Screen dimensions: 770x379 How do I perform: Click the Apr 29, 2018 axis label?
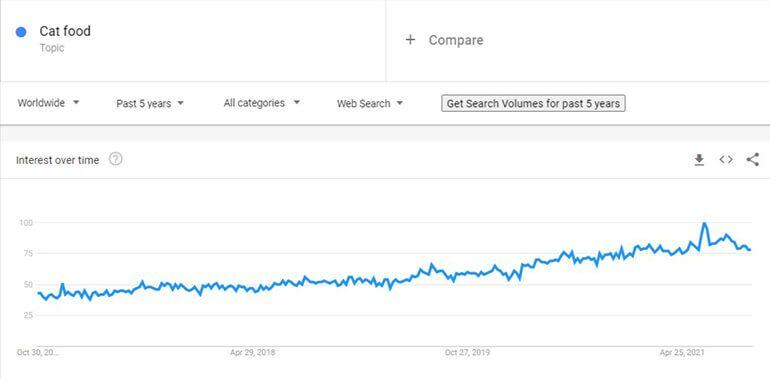(252, 352)
